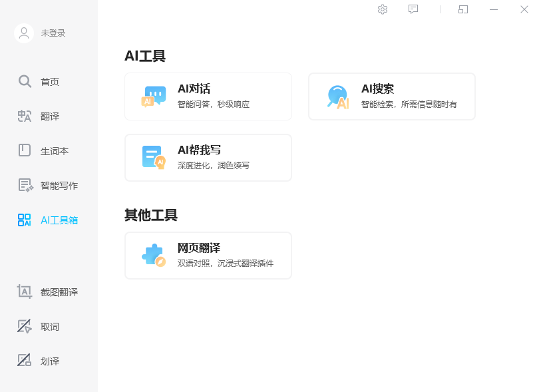The height and width of the screenshot is (392, 539).
Task: Click the 深度进化，润色续写 description
Action: click(214, 166)
